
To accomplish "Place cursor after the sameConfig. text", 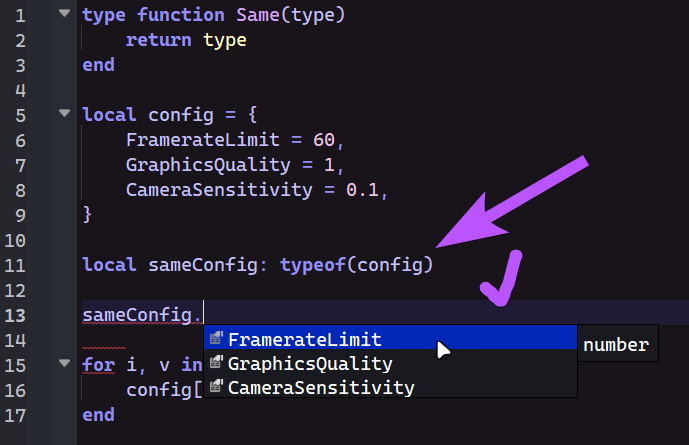I will 204,315.
